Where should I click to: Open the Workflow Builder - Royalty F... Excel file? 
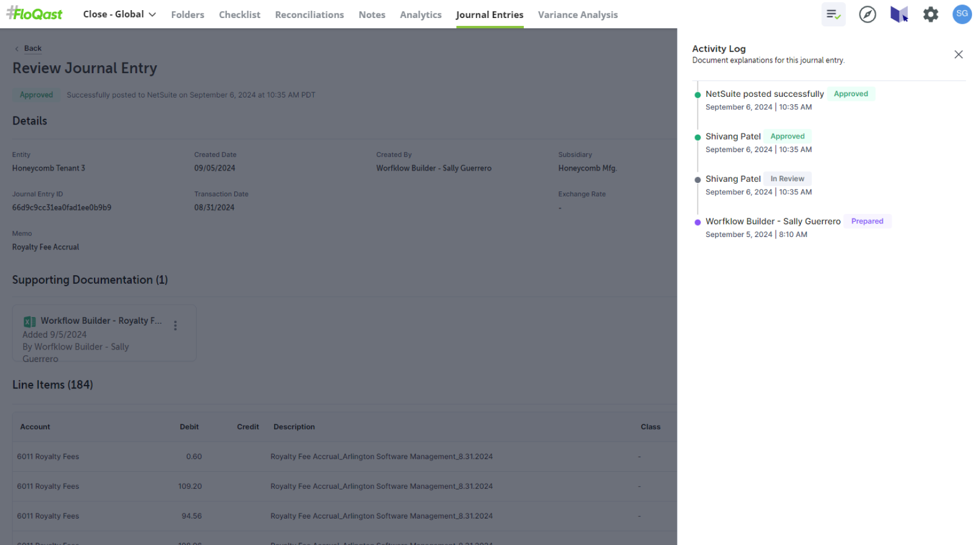coord(101,320)
